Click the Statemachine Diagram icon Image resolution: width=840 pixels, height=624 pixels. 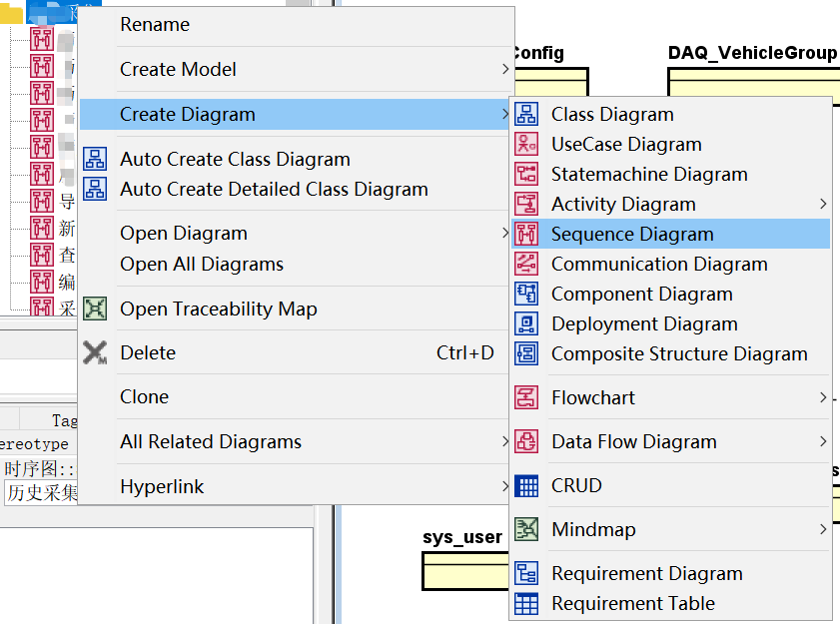(x=526, y=175)
